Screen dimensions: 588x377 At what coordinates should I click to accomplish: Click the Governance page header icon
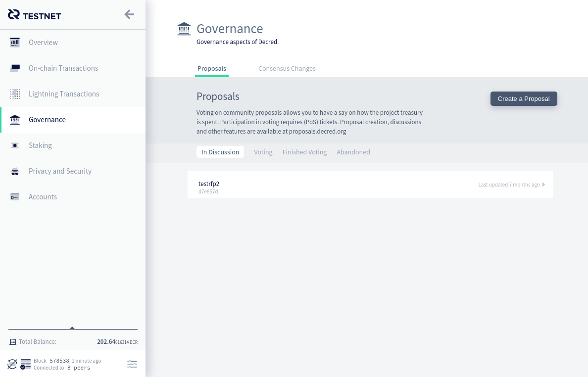tap(184, 29)
